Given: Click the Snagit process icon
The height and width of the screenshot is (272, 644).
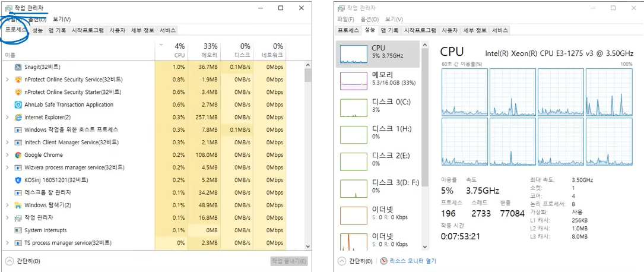Looking at the screenshot, I should coord(18,67).
